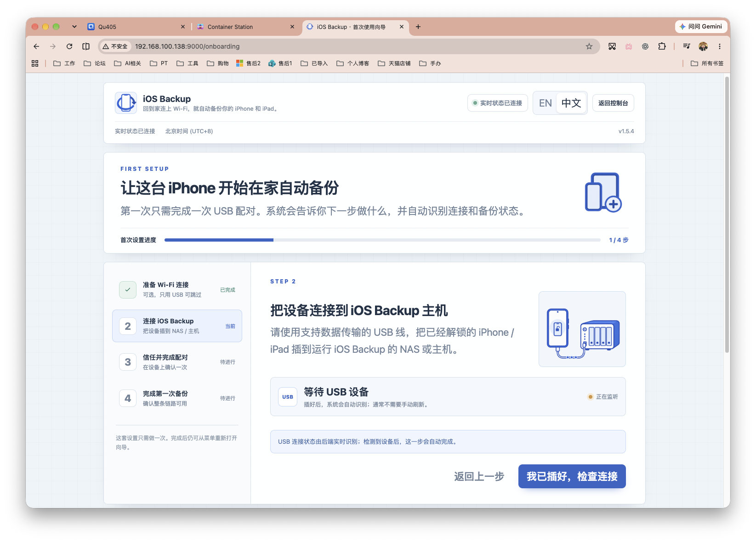Open the browser extensions puzzle icon
The width and height of the screenshot is (756, 542).
[662, 46]
